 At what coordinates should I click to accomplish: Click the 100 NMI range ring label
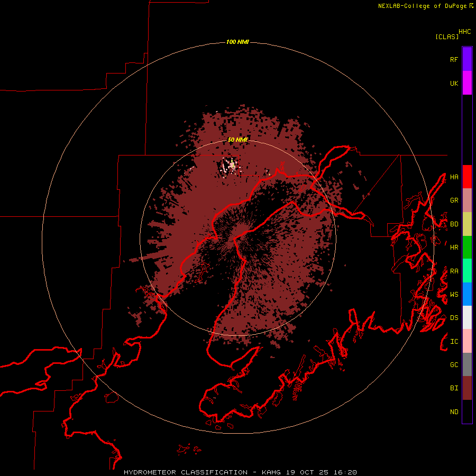pos(237,42)
